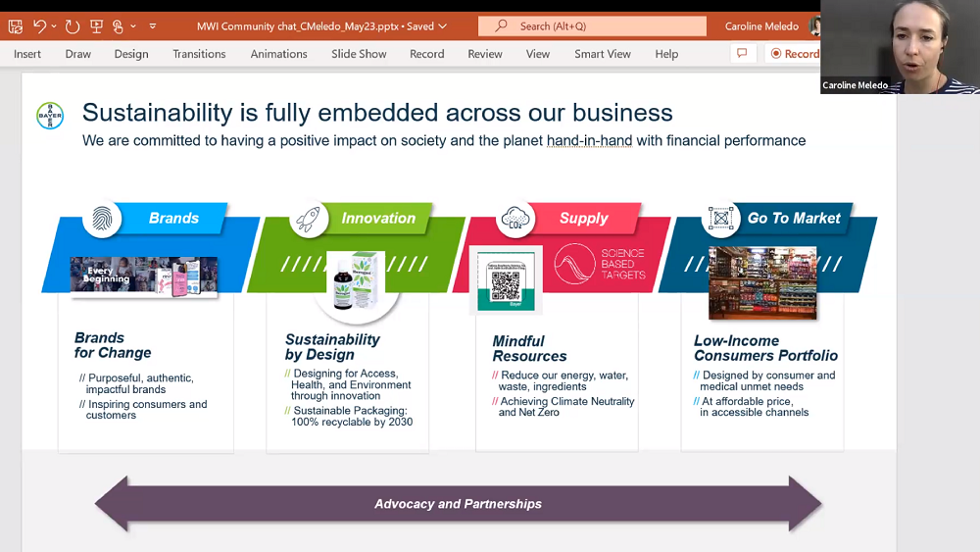Image resolution: width=980 pixels, height=552 pixels.
Task: Open the Smart View tab
Action: point(603,54)
